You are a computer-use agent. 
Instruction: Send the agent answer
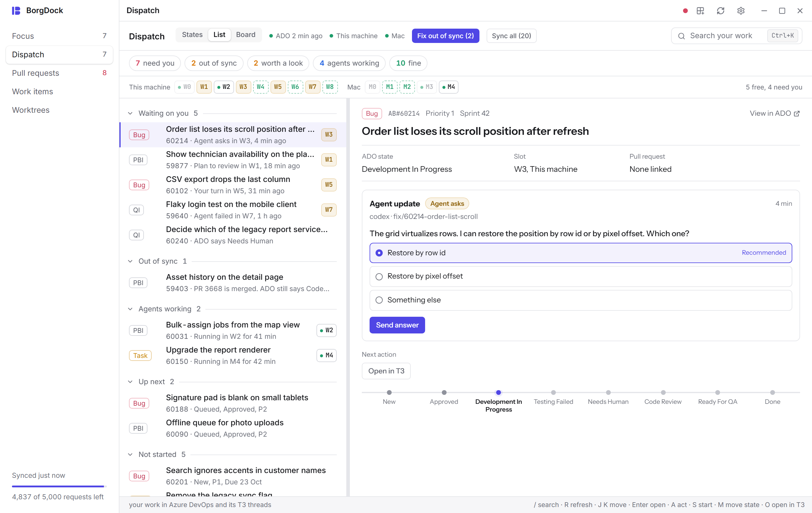(397, 325)
